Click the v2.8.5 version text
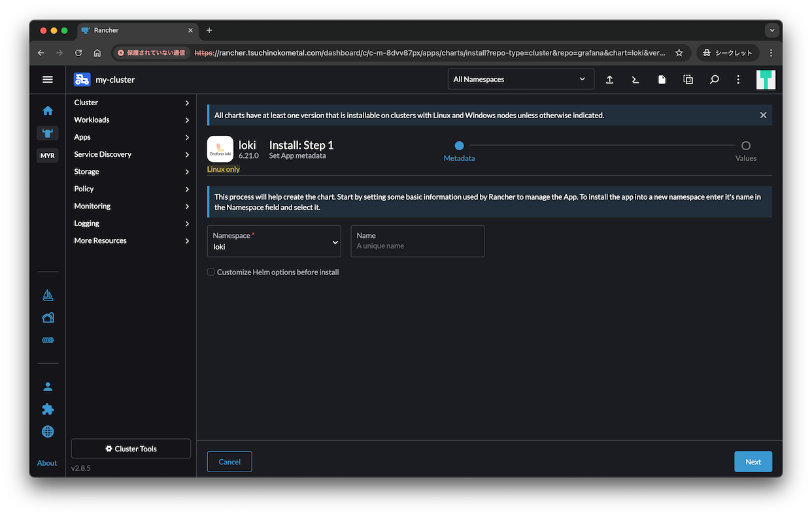Screen dimensions: 812x516 coord(80,468)
